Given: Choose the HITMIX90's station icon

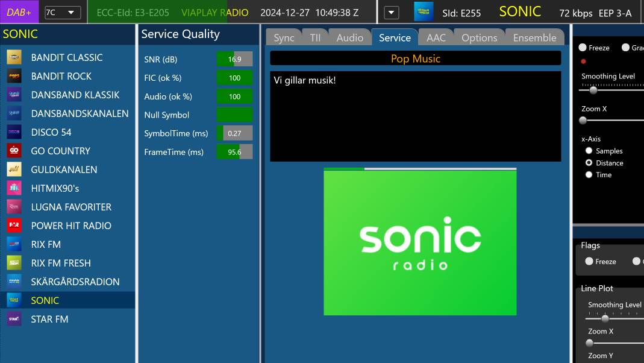Looking at the screenshot, I should tap(14, 188).
